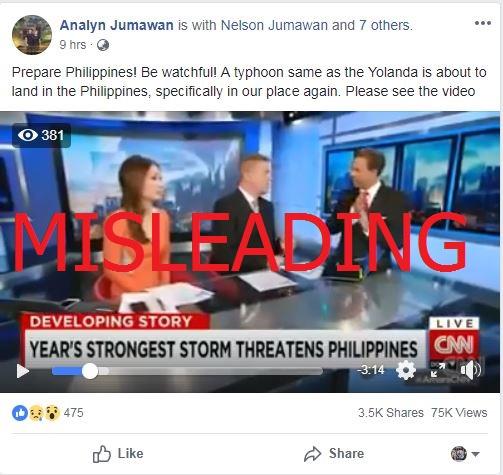Open the 9 hrs timestamp link
Viewport: 503px width, 475px height.
[x=72, y=45]
